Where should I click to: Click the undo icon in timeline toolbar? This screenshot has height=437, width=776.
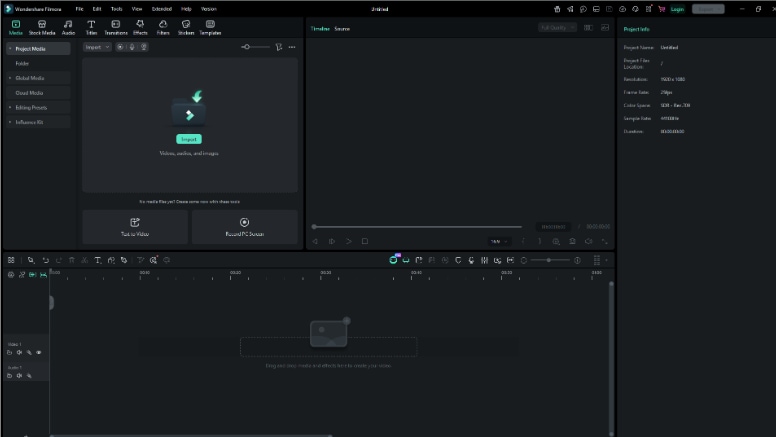(x=46, y=260)
